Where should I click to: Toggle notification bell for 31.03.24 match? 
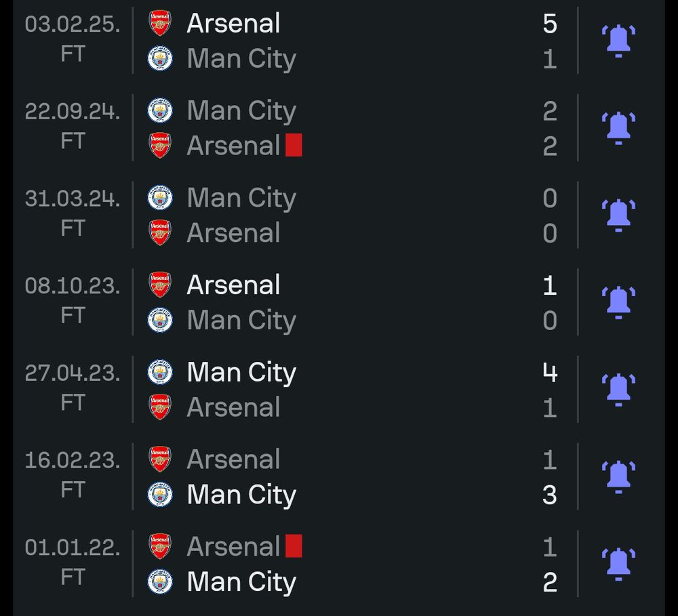tap(618, 215)
